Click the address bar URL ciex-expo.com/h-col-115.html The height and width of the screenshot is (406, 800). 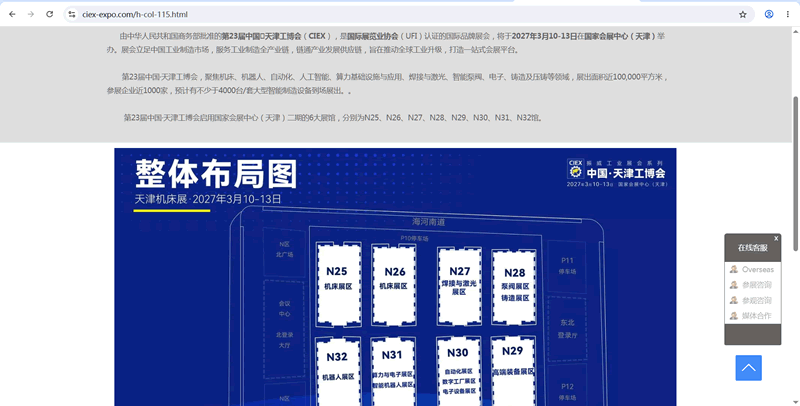(135, 14)
